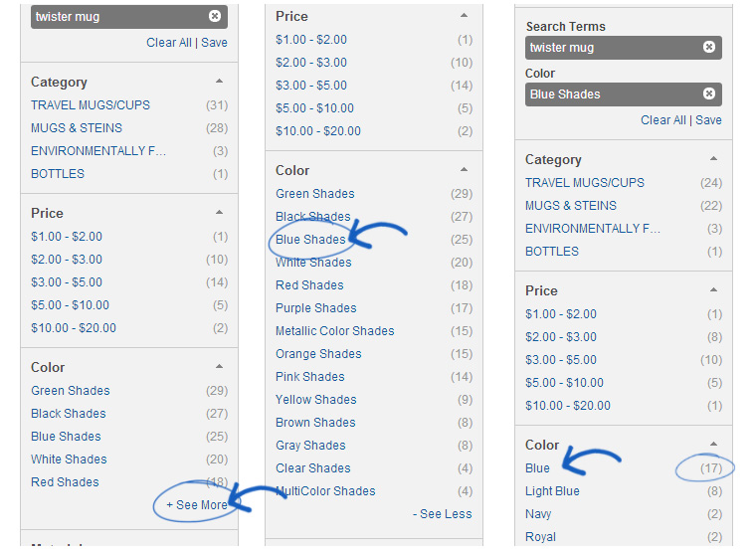The width and height of the screenshot is (756, 552).
Task: Collapse Price section in left panel
Action: tap(220, 212)
